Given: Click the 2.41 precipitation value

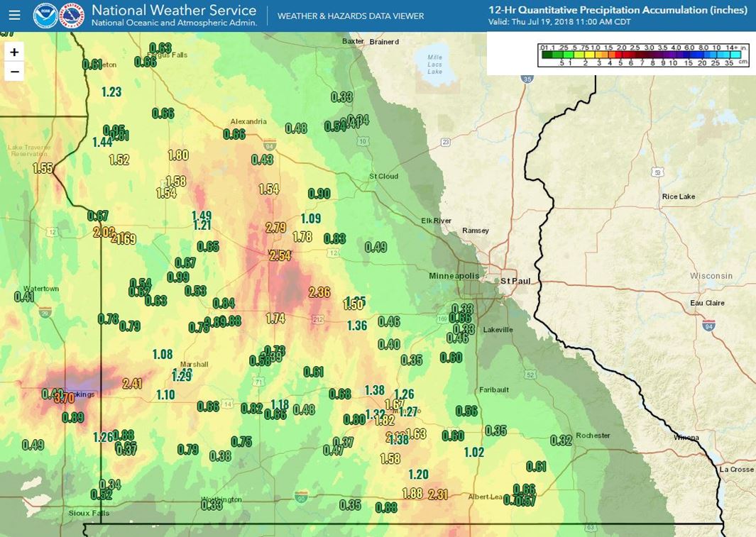Looking at the screenshot, I should click(x=132, y=383).
